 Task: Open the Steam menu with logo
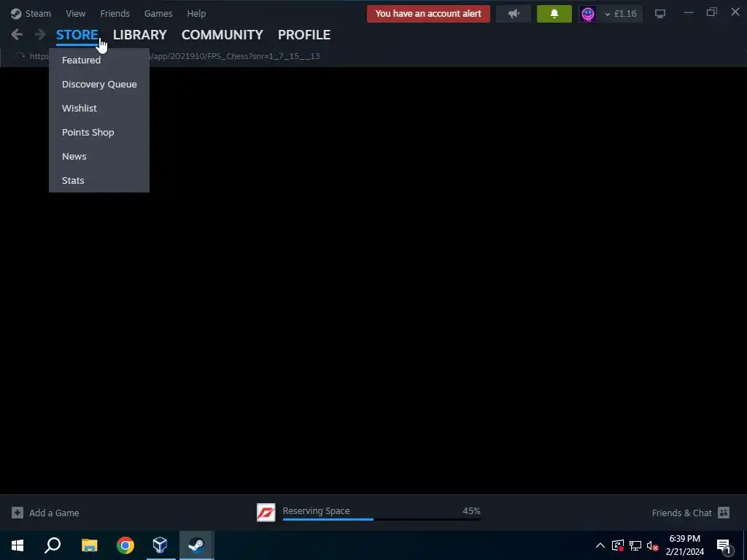pyautogui.click(x=31, y=13)
